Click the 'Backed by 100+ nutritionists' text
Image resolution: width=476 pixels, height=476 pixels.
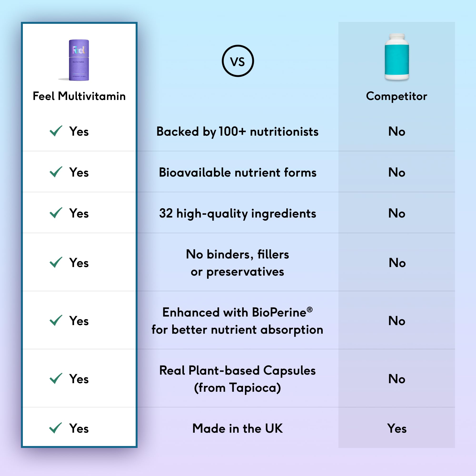point(238,132)
